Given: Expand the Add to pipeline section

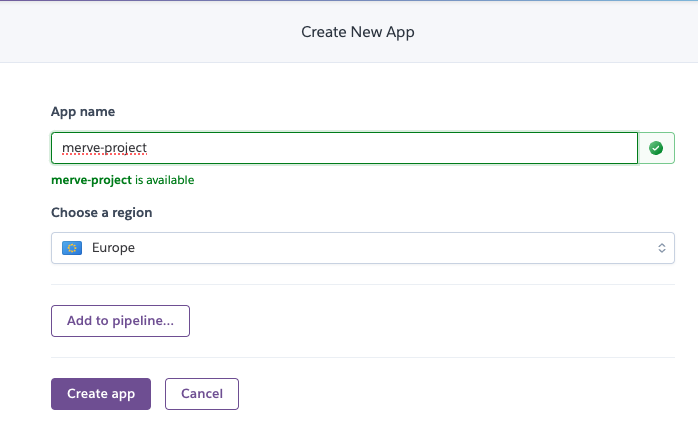Looking at the screenshot, I should (x=120, y=321).
